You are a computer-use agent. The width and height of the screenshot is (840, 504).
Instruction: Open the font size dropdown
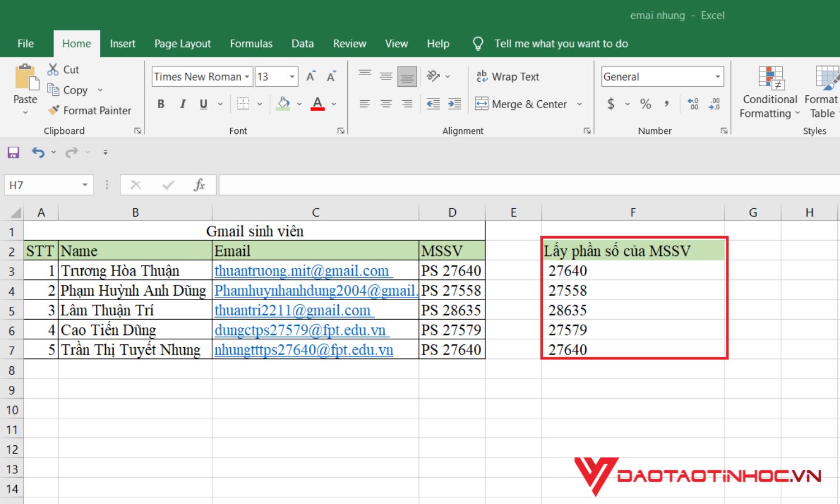coord(292,76)
